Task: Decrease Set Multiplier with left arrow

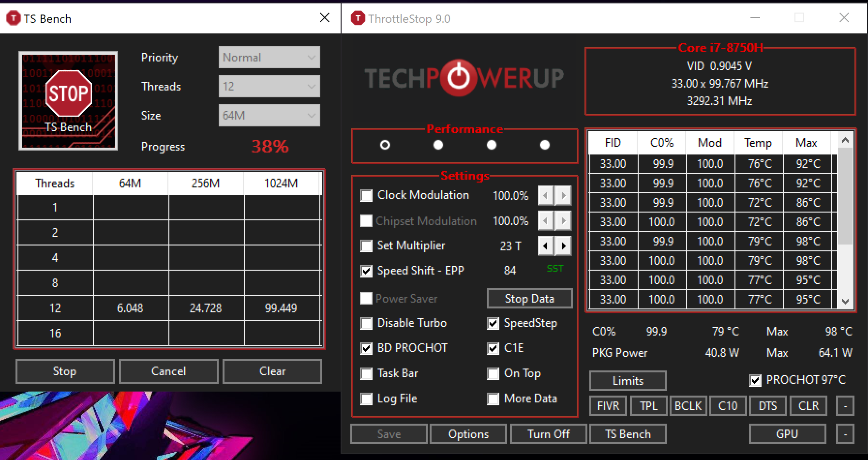Action: click(546, 246)
